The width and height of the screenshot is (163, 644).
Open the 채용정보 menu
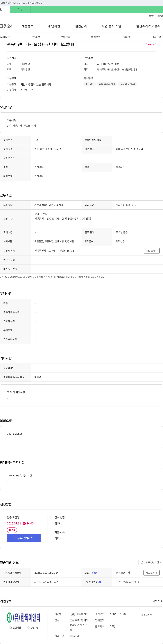point(28,26)
